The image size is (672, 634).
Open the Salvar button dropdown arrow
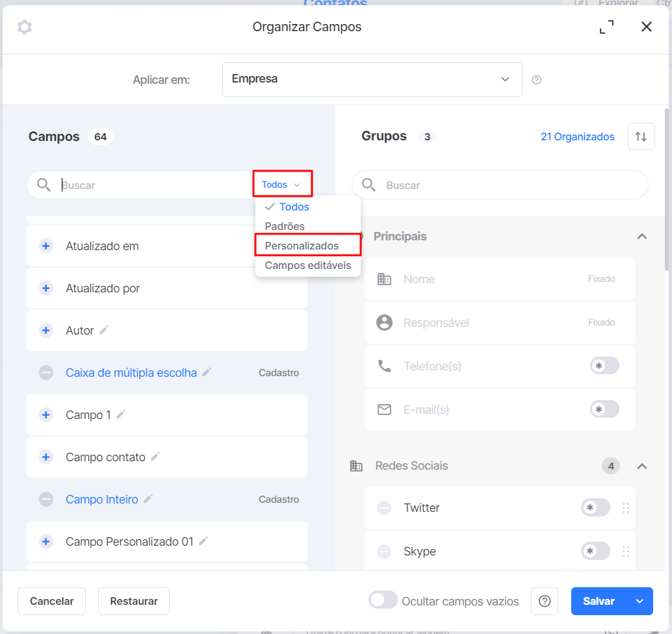pos(640,601)
